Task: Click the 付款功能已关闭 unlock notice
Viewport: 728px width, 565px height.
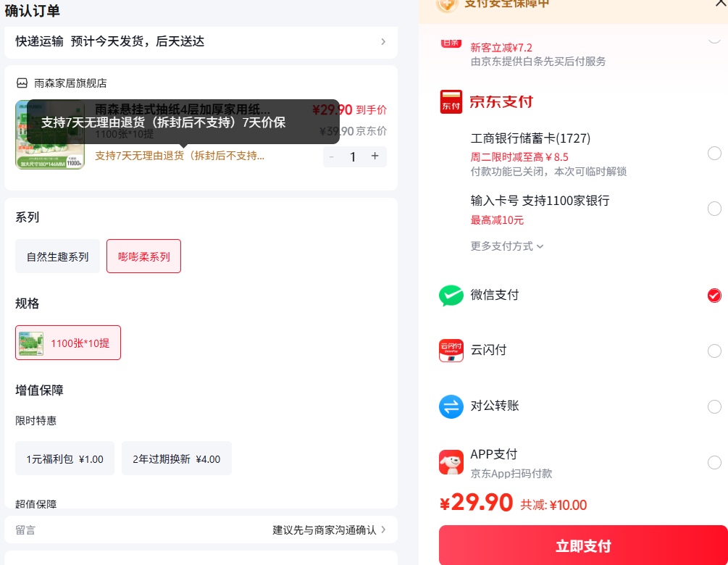Action: tap(548, 172)
